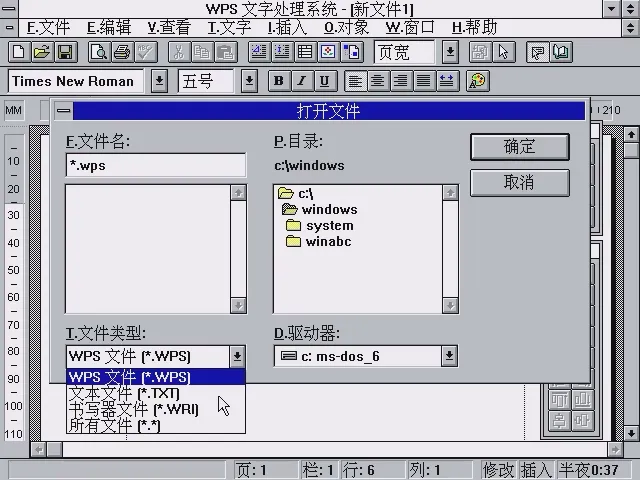Open Print Preview magnifier icon
The height and width of the screenshot is (480, 640).
(x=99, y=52)
